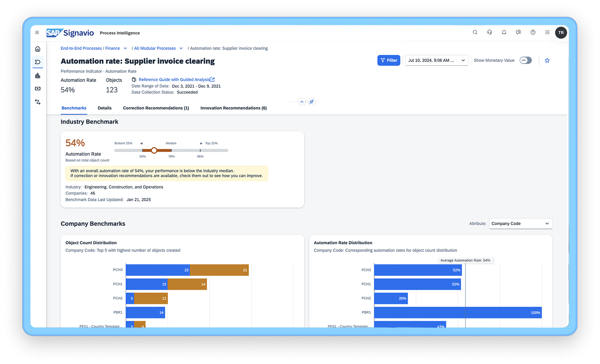This screenshot has height=364, width=600.
Task: Open Correction Recommendations (1) tab
Action: pyautogui.click(x=156, y=108)
